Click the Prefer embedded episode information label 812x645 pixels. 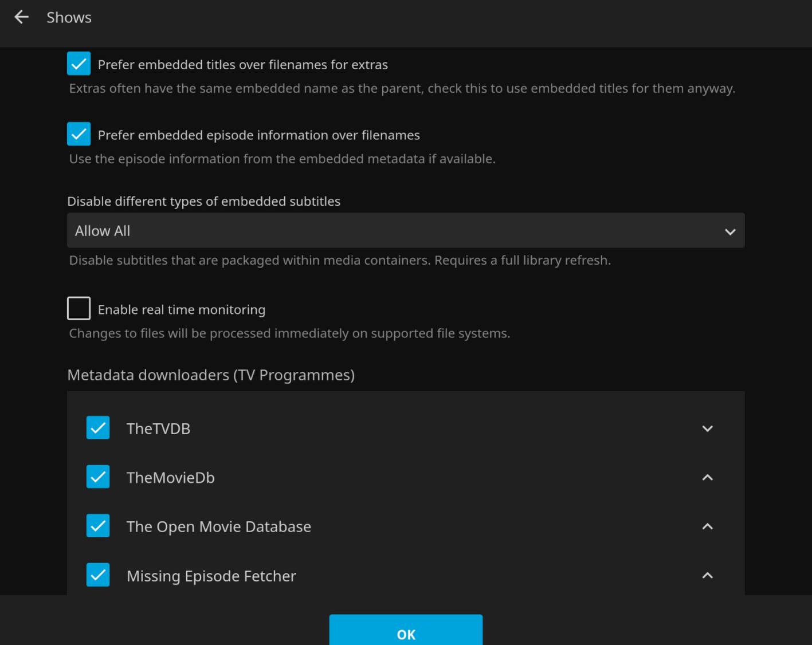tap(258, 135)
